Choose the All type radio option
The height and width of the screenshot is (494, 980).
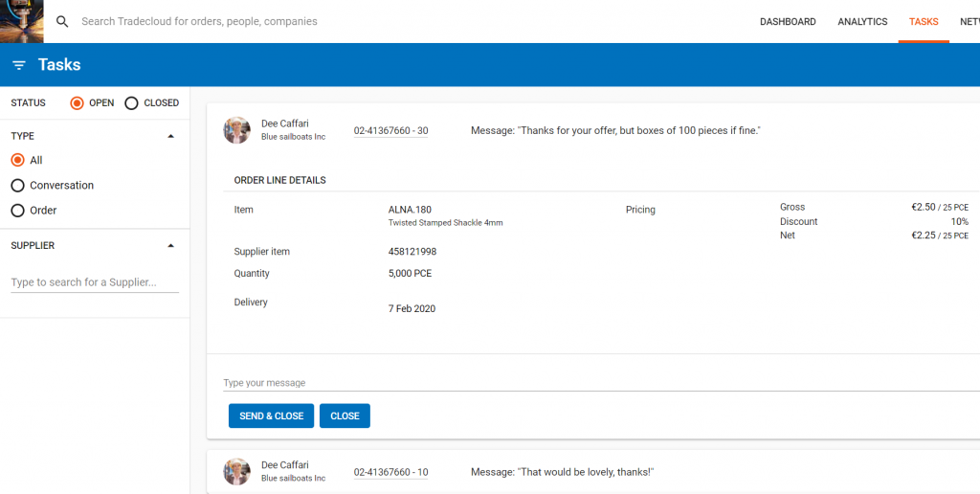17,160
